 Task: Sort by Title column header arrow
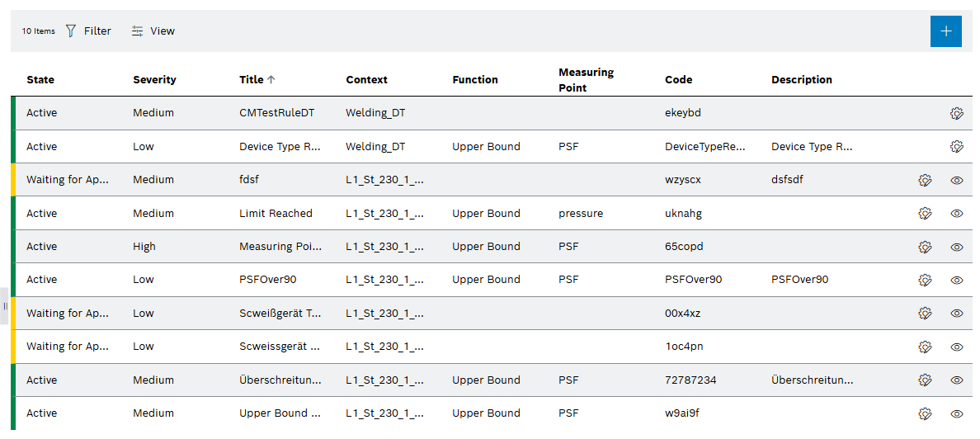[x=271, y=80]
